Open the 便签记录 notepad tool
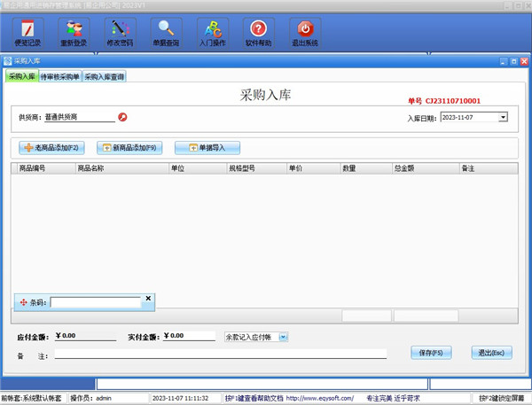Image resolution: width=532 pixels, height=405 pixels. click(x=27, y=34)
